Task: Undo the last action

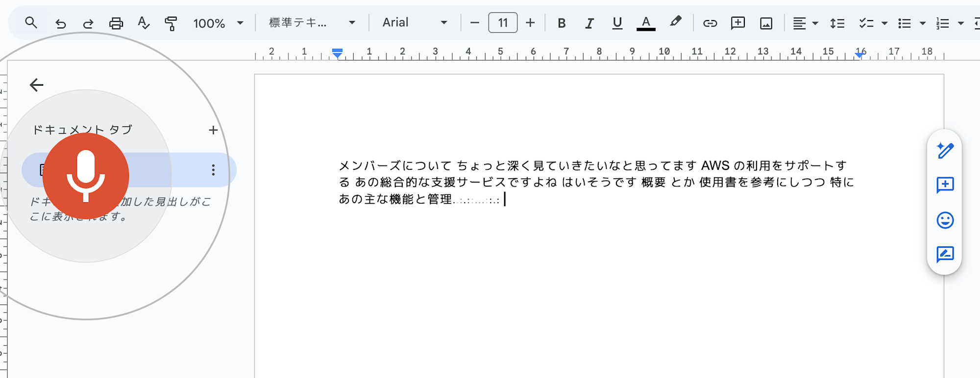Action: [x=60, y=23]
